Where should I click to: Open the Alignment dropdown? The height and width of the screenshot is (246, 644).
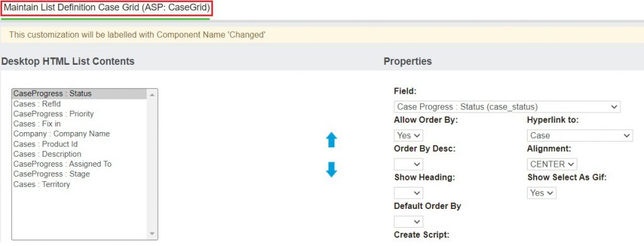[x=552, y=164]
